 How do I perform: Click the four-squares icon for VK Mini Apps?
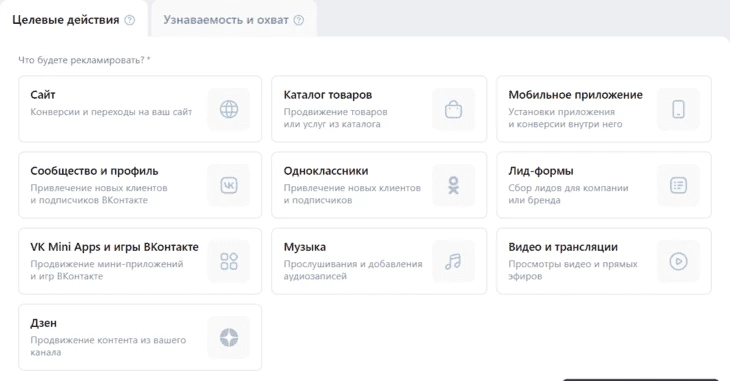coord(229,261)
